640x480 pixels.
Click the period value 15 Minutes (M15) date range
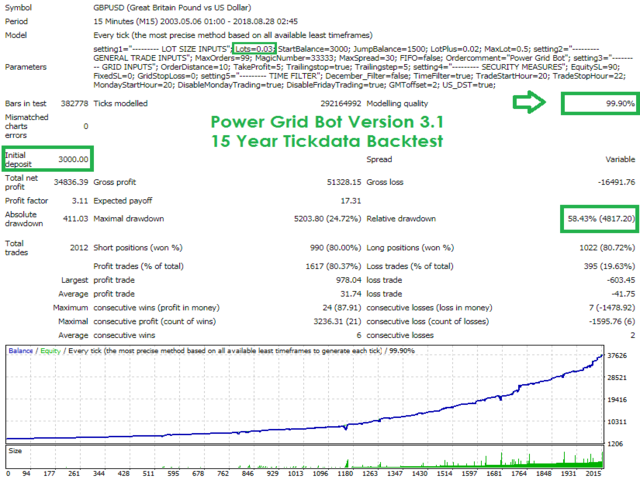(196, 21)
